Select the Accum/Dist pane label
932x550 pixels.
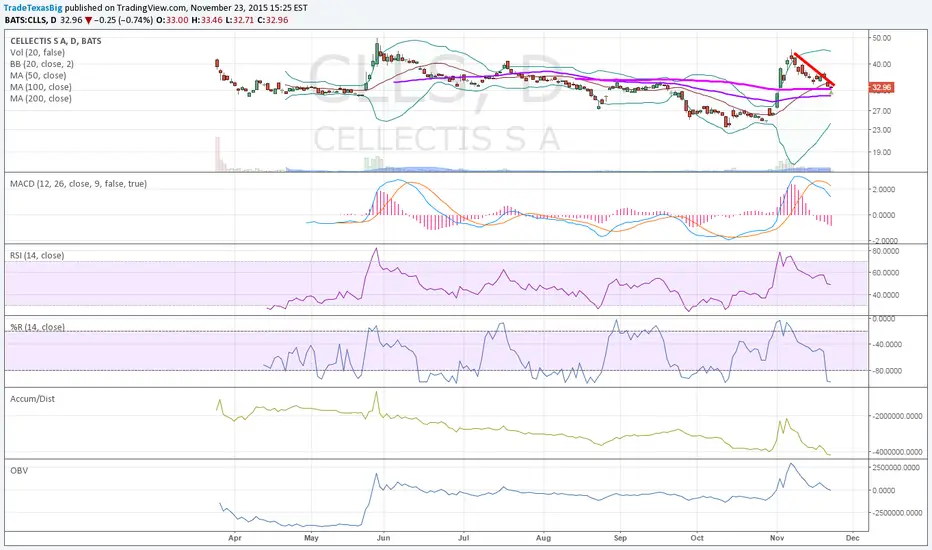(x=32, y=398)
